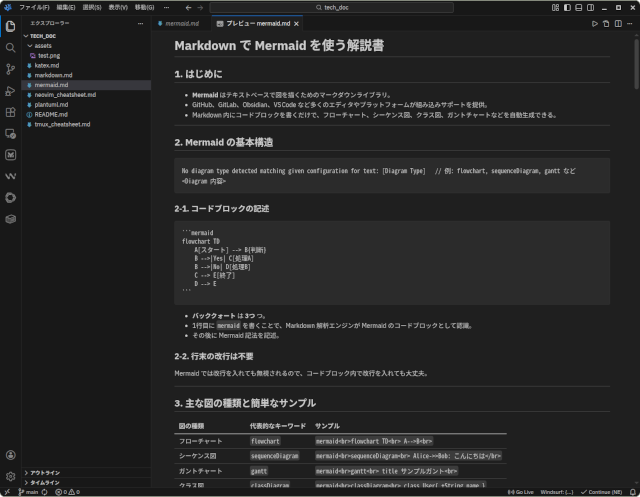The width and height of the screenshot is (640, 497).
Task: Click the main branch status button
Action: click(x=26, y=492)
